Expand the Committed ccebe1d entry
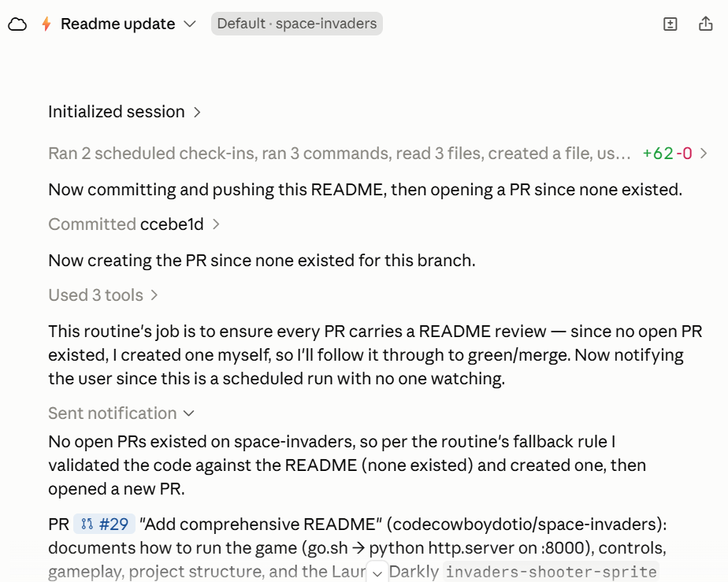Viewport: 728px width, 582px height. click(x=134, y=224)
